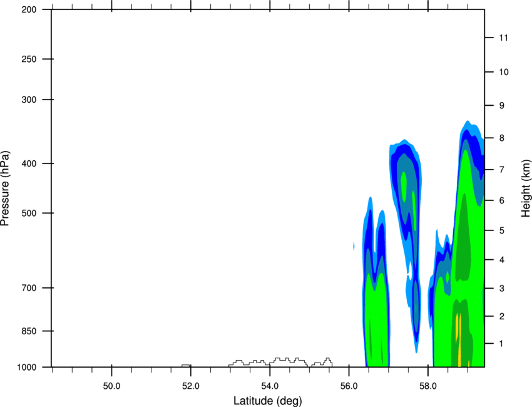The width and height of the screenshot is (532, 407).
Task: Click the 'Height (km)' axis title
Action: click(526, 188)
